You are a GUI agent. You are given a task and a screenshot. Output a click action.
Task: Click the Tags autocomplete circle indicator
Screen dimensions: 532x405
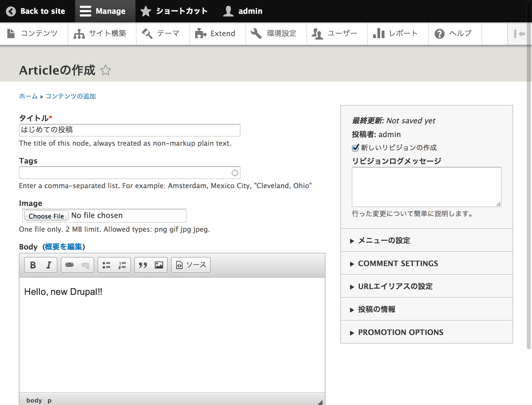(235, 173)
